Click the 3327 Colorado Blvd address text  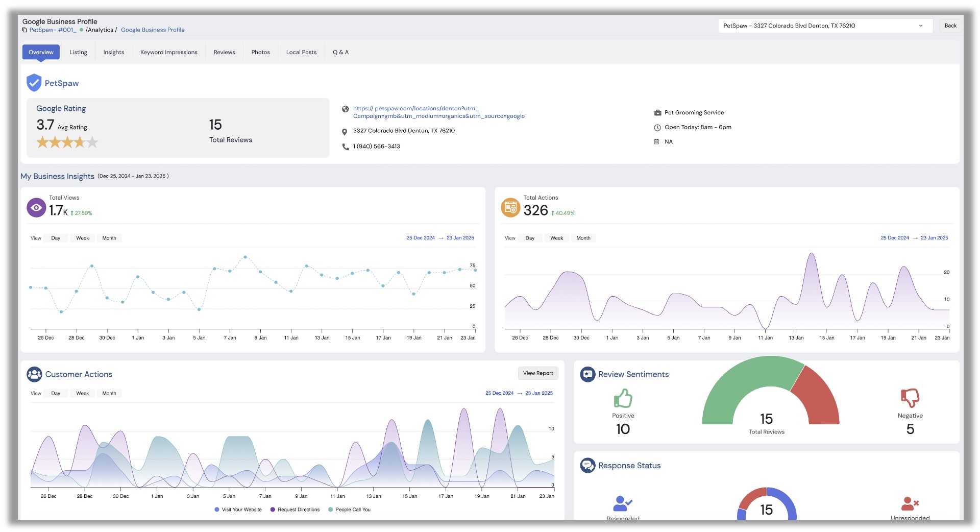tap(404, 131)
